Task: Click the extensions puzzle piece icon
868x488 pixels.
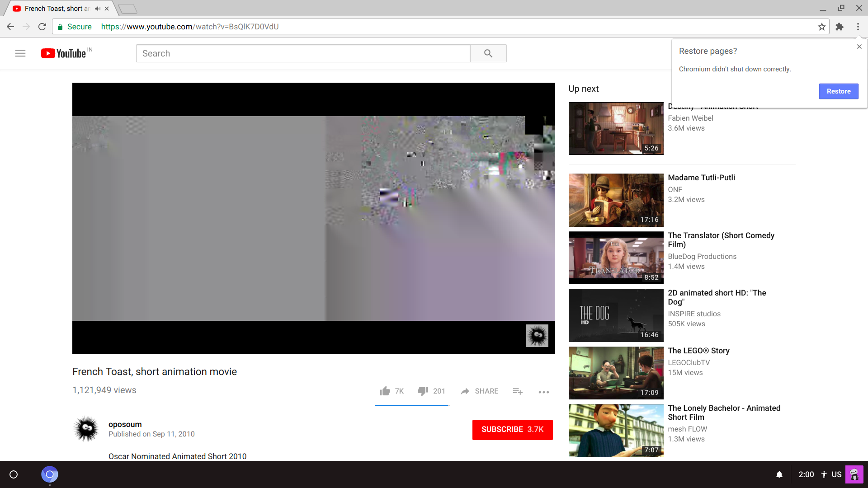Action: pyautogui.click(x=840, y=27)
